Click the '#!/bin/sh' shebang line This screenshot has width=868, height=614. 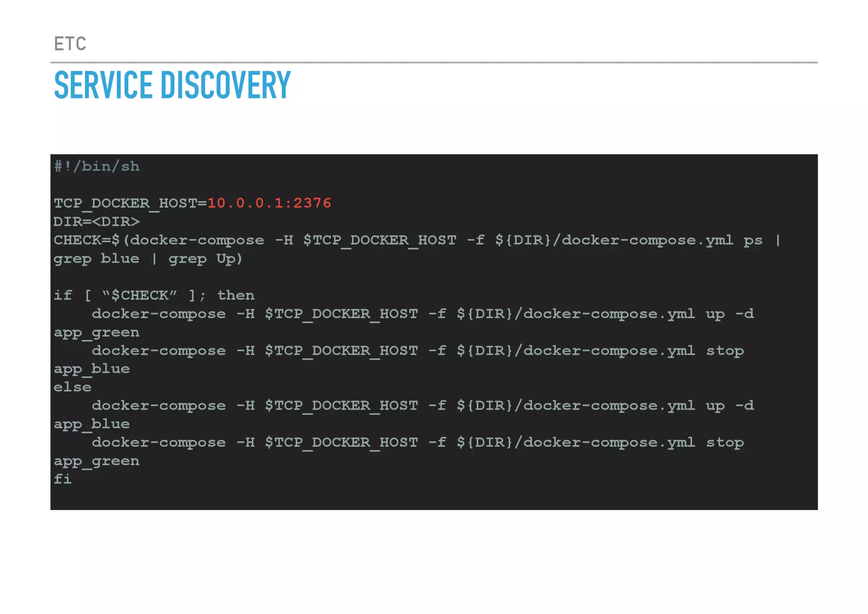(x=97, y=166)
